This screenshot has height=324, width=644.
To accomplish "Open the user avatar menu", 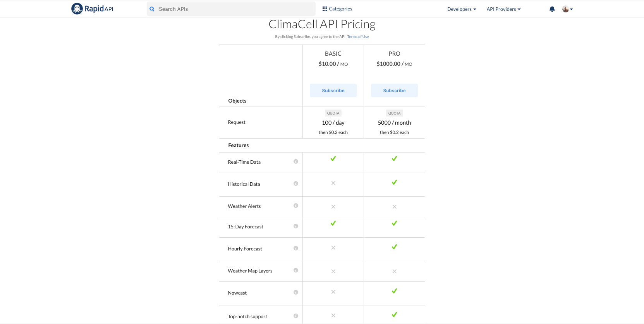I will click(567, 9).
